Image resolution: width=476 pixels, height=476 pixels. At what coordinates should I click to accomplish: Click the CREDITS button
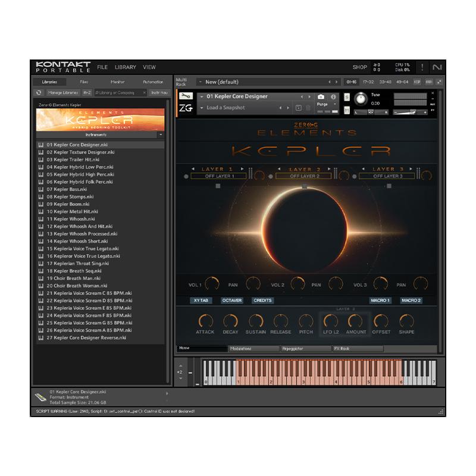coord(262,300)
